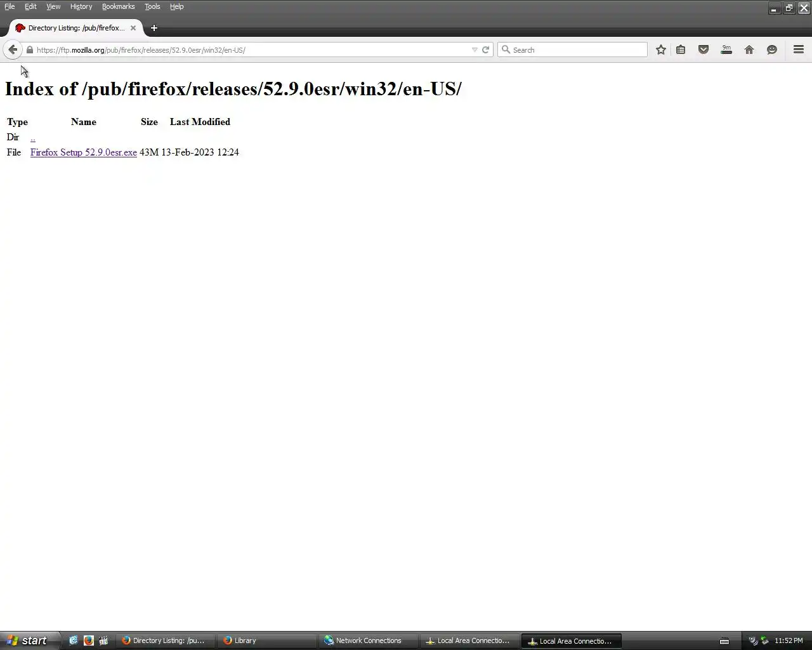Screen dimensions: 812x650
Task: Download Firefox Setup 52.9.0esr.exe
Action: tap(84, 152)
